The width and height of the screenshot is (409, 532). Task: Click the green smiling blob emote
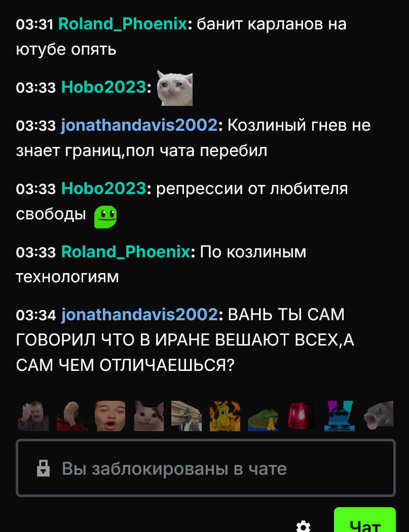coord(105,217)
